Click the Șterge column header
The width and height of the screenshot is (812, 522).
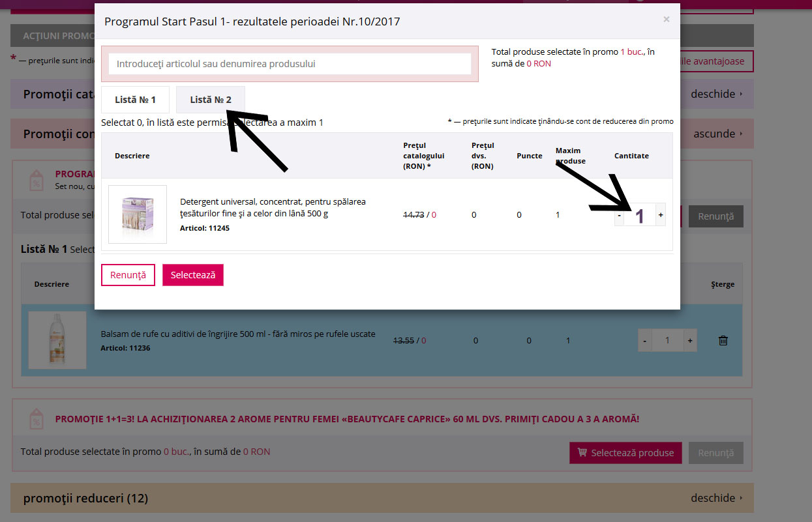click(723, 284)
